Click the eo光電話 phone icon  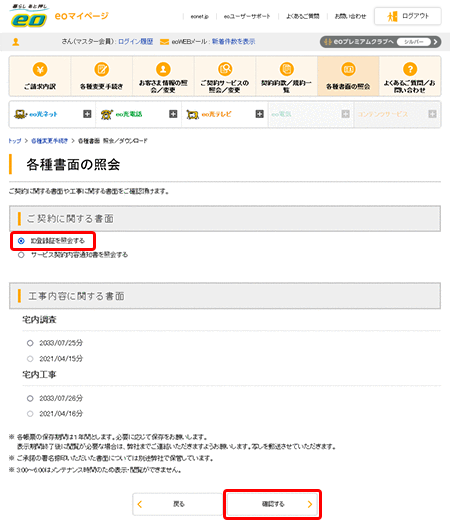[106, 114]
